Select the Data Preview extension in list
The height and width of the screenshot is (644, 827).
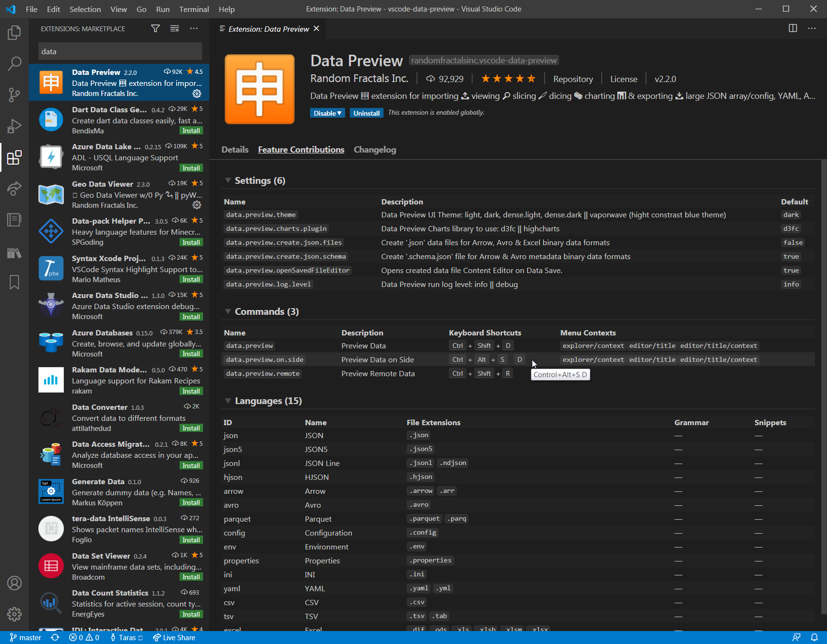click(x=119, y=83)
